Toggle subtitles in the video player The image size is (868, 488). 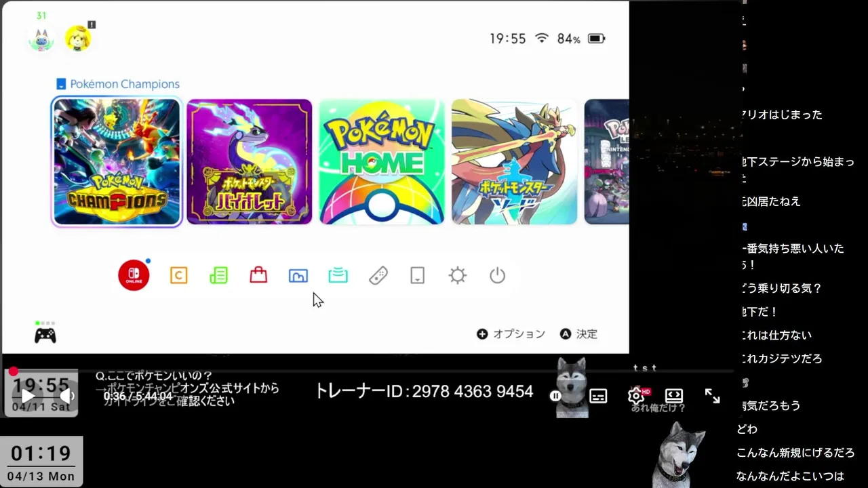[x=598, y=396]
